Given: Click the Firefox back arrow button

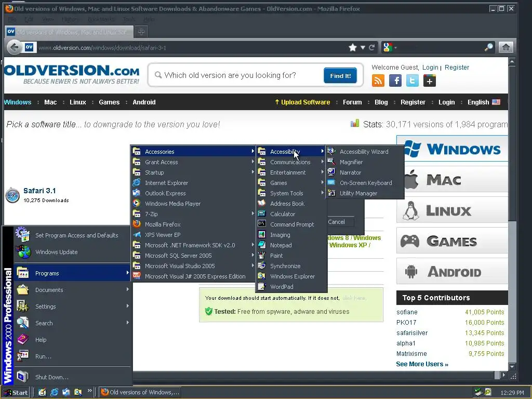Looking at the screenshot, I should pyautogui.click(x=14, y=47).
